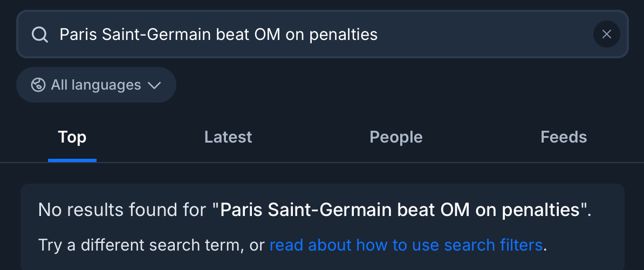Click the bold query in the no-results message
The width and height of the screenshot is (644, 270).
(x=403, y=210)
